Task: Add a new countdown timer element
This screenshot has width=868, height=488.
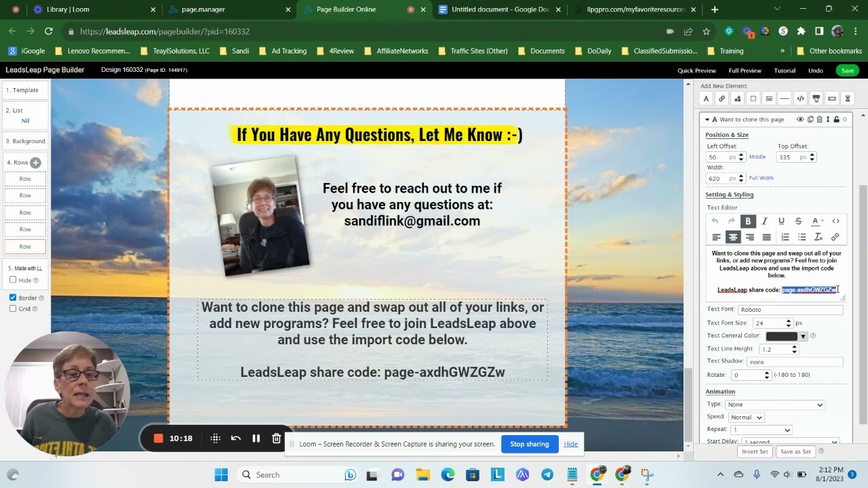Action: [x=847, y=99]
